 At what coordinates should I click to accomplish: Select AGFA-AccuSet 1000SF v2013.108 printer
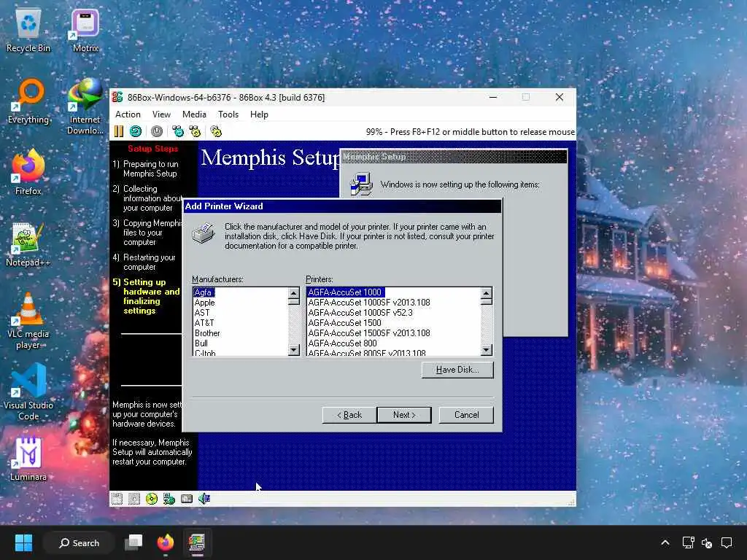[x=368, y=303]
